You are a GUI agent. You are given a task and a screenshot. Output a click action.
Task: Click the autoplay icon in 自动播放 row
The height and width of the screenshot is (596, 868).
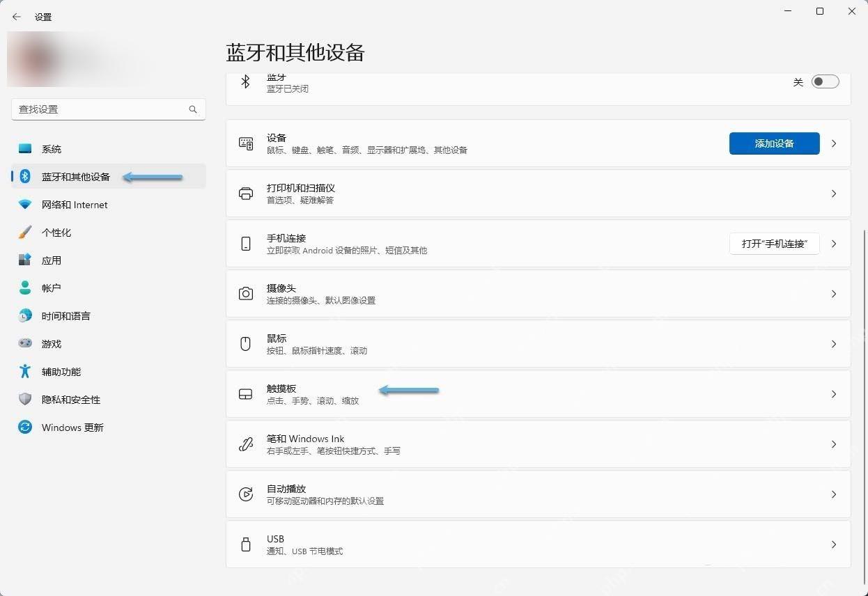[x=246, y=494]
